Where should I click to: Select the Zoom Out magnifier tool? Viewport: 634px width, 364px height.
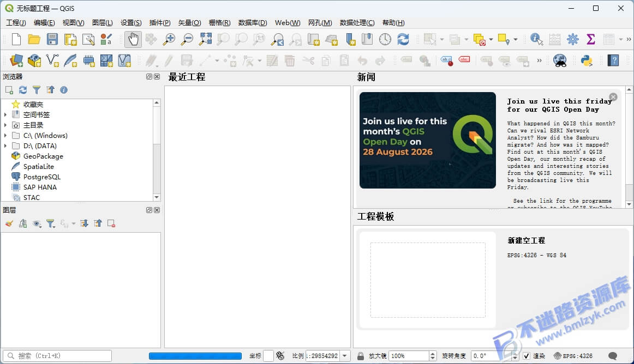coord(187,39)
